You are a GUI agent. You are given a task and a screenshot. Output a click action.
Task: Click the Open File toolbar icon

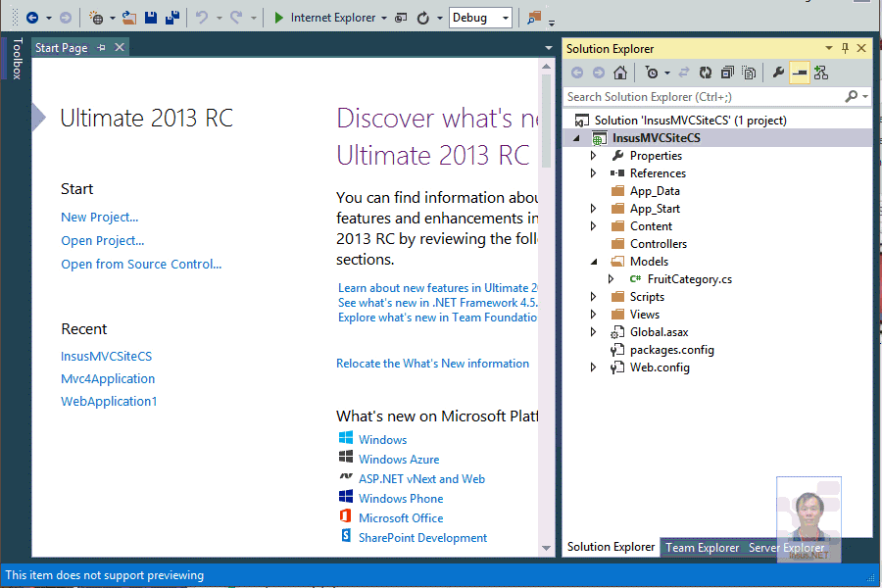129,18
